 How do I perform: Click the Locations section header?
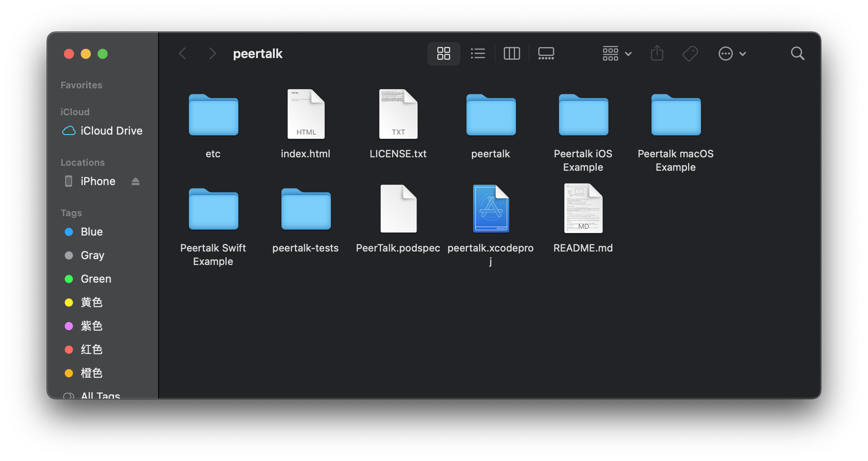(x=82, y=162)
